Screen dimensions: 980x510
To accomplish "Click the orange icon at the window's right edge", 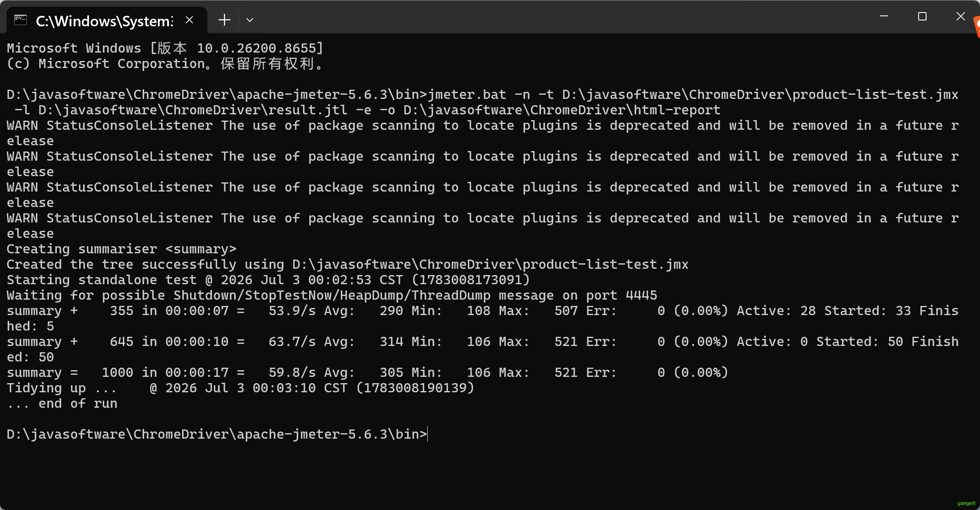I will click(977, 27).
